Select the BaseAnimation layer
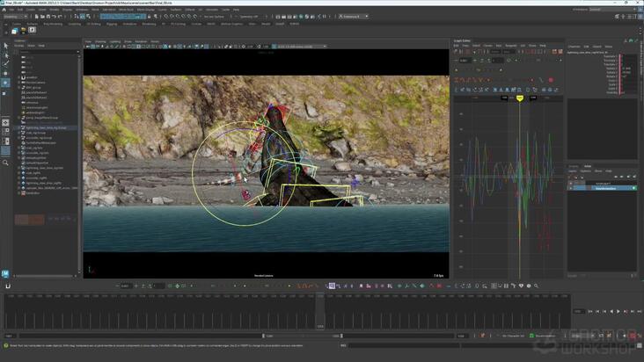This screenshot has width=644, height=362. (x=605, y=188)
